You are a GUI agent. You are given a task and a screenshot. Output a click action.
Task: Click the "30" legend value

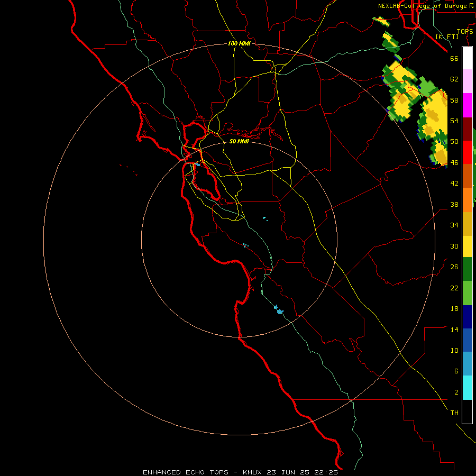(454, 246)
